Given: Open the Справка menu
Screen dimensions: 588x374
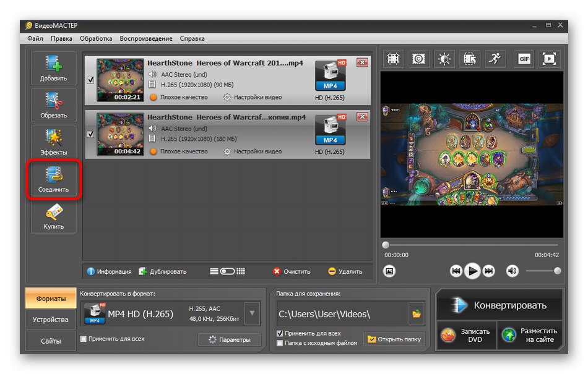Looking at the screenshot, I should tap(192, 38).
